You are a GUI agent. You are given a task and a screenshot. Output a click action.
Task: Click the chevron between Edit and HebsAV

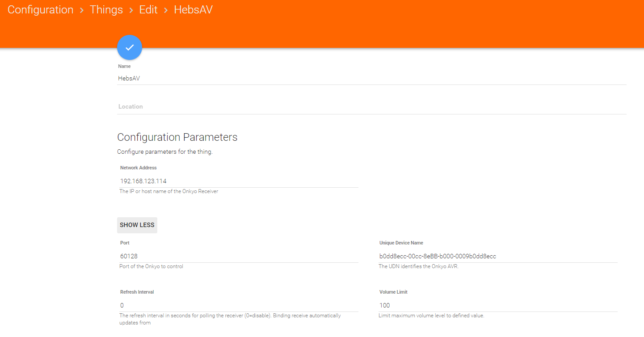166,10
